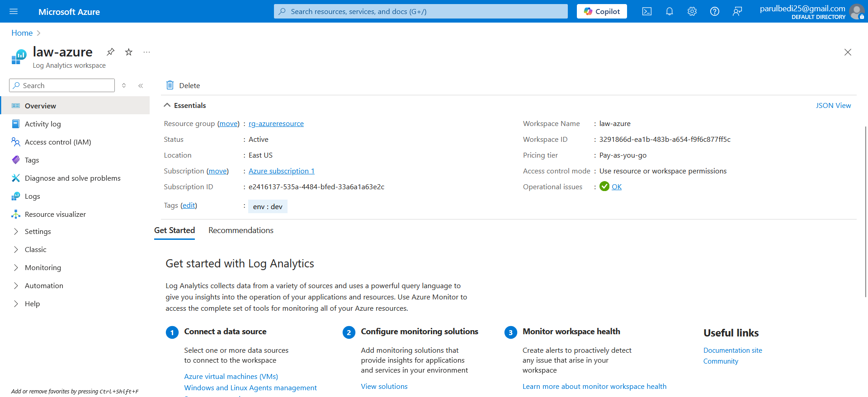The width and height of the screenshot is (868, 397).
Task: Select the Subscription ID value text
Action: pyautogui.click(x=316, y=187)
